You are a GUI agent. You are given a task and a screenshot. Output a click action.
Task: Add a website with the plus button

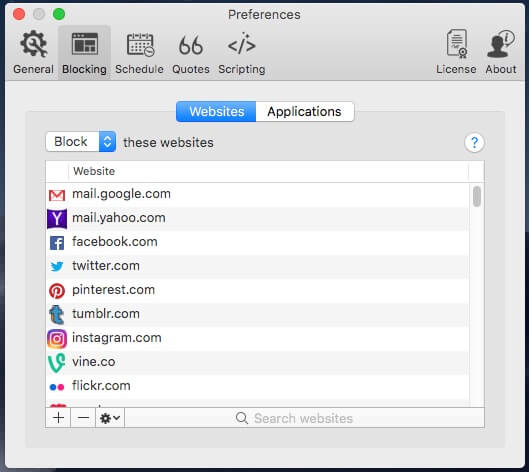(x=58, y=418)
